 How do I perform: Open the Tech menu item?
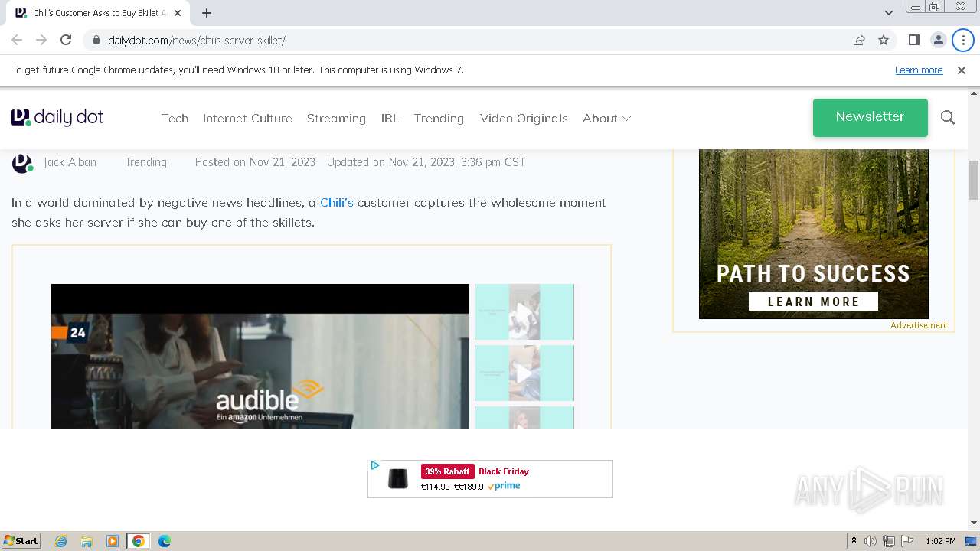175,118
